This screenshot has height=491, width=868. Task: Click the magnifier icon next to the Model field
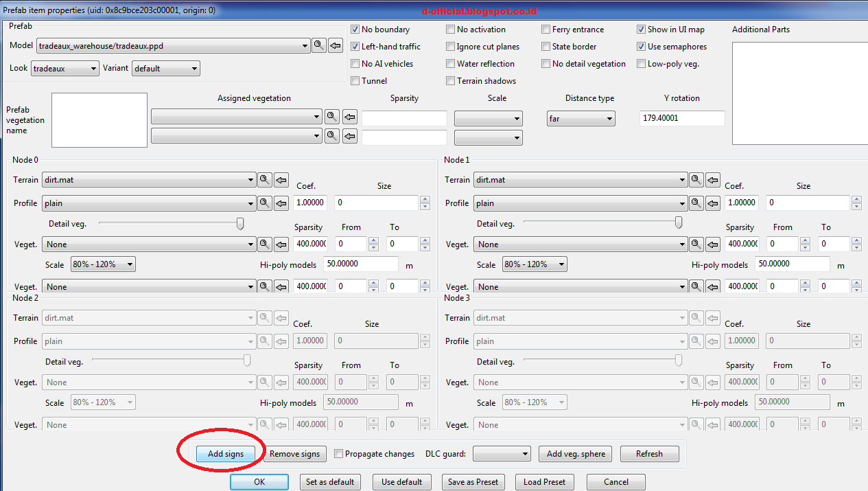tap(318, 45)
